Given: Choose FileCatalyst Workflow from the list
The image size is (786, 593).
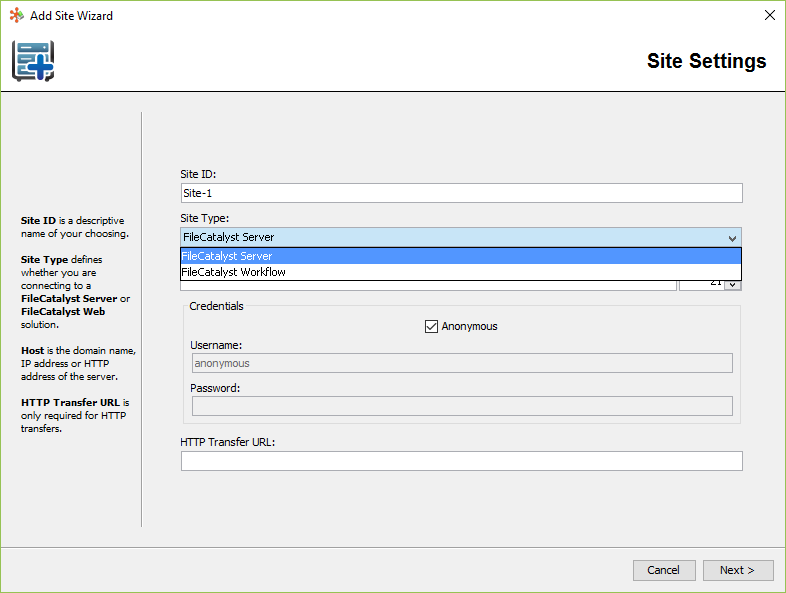Looking at the screenshot, I should [461, 272].
